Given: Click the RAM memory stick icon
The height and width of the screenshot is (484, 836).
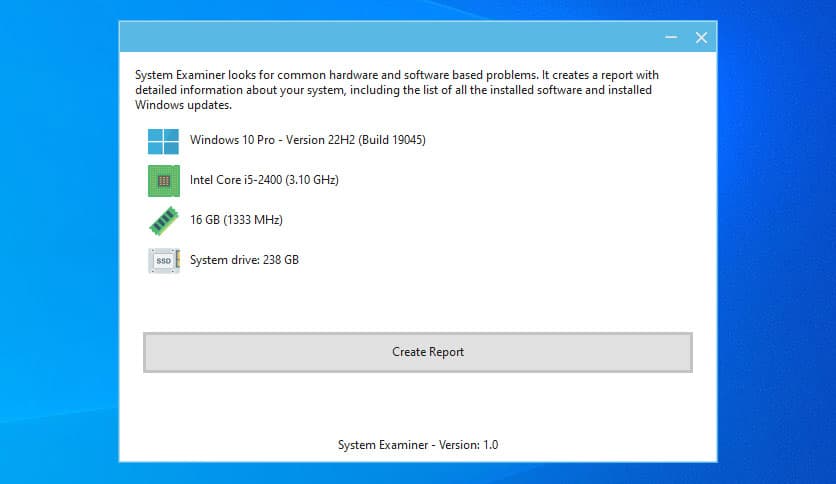Looking at the screenshot, I should (164, 221).
